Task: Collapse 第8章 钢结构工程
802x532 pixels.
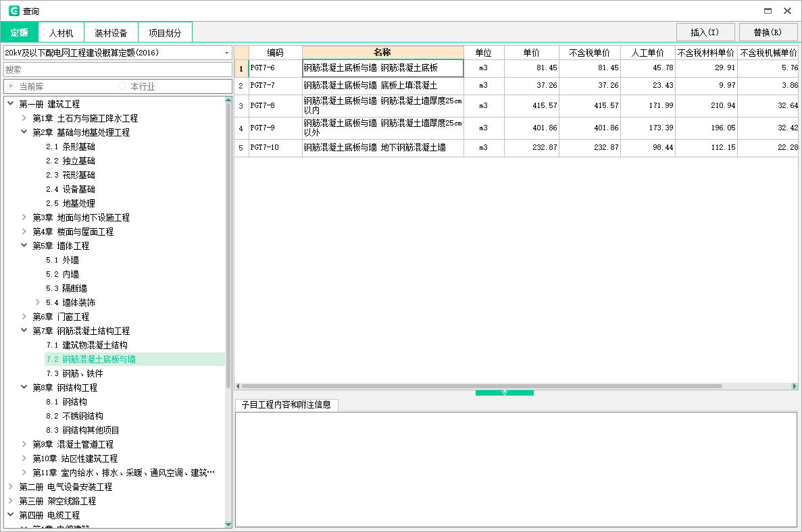Action: [24, 388]
